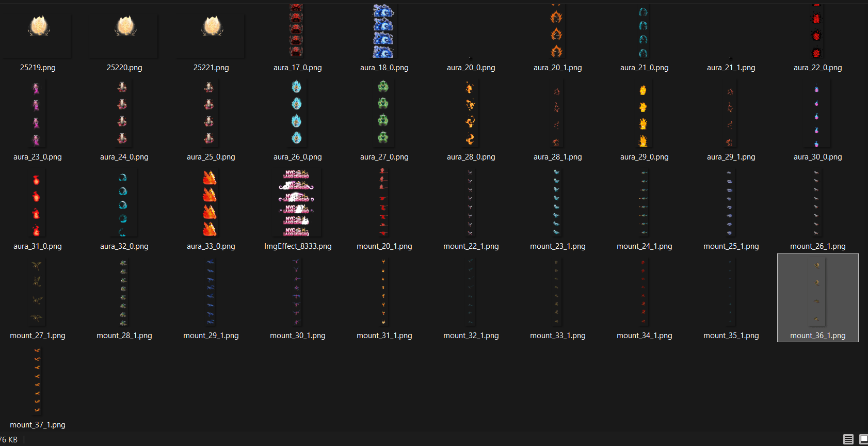Select the aura_25_0.png thumbnail

209,114
